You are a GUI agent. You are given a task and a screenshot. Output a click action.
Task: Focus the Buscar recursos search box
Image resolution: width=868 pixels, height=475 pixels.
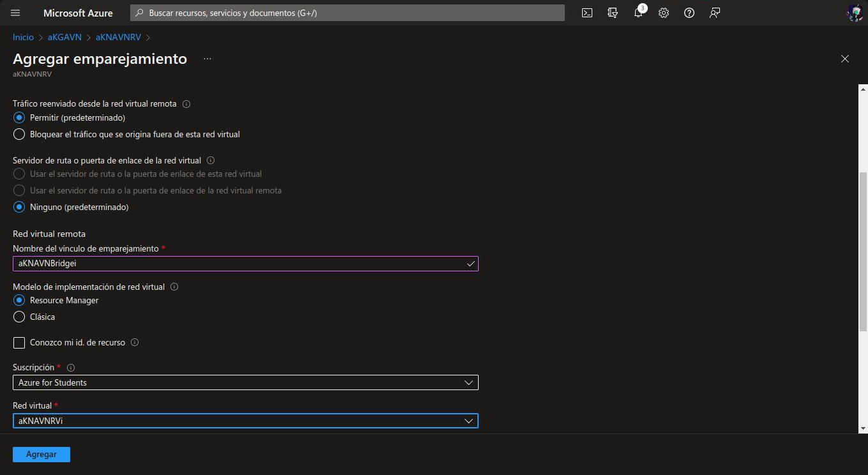348,13
